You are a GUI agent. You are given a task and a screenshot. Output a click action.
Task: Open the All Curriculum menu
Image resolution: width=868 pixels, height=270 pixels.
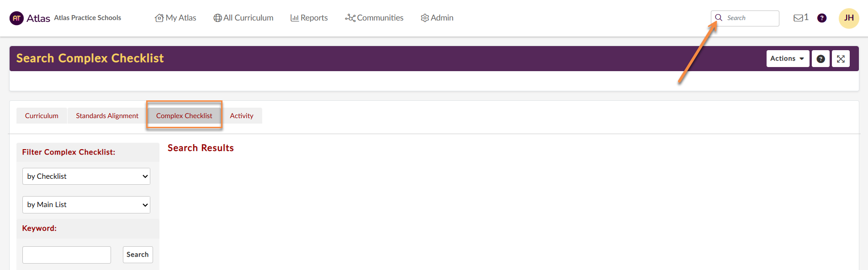(x=243, y=18)
